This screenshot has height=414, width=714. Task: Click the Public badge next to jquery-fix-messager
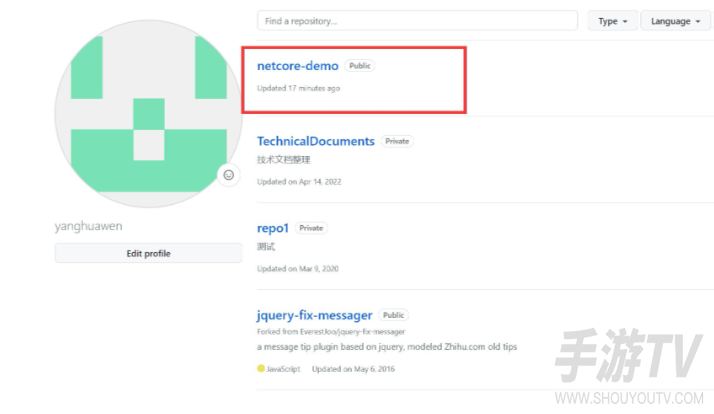393,315
